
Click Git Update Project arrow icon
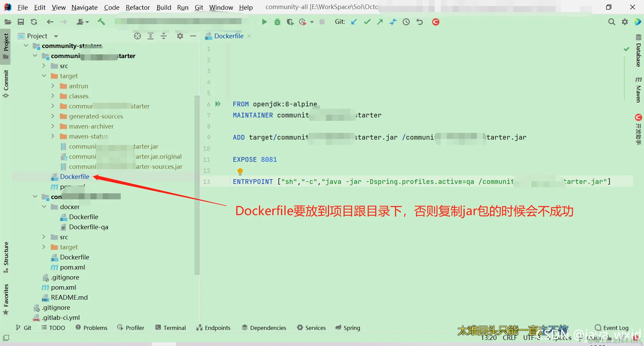point(354,22)
